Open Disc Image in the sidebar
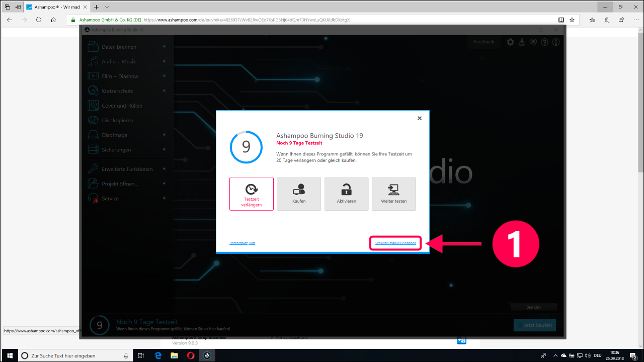Viewport: 644px width, 362px height. tap(127, 135)
